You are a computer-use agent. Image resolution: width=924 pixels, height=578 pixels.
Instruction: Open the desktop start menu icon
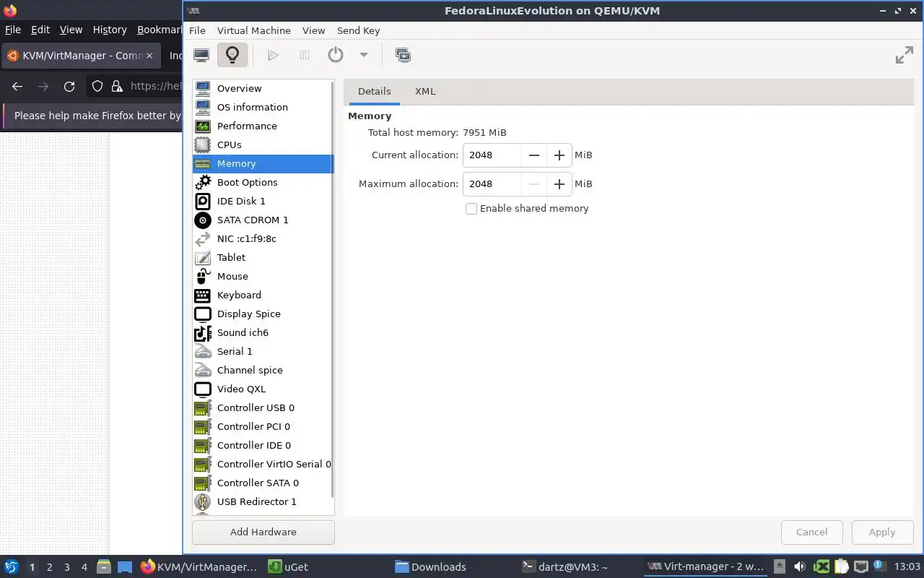point(12,567)
